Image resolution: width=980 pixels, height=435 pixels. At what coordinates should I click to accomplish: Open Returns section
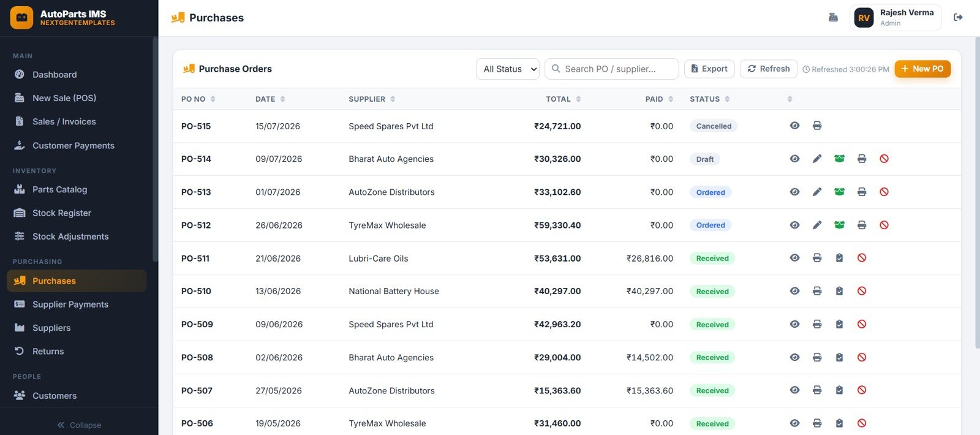coord(77,351)
